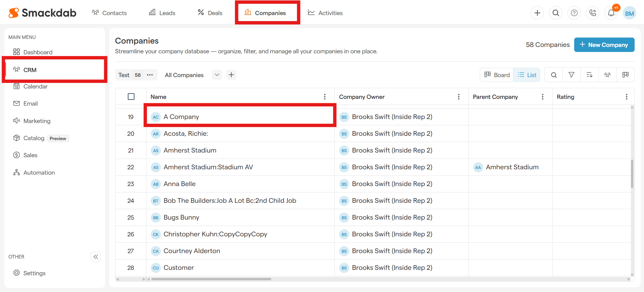
Task: Click the sort icon in list toolbar
Action: 589,75
